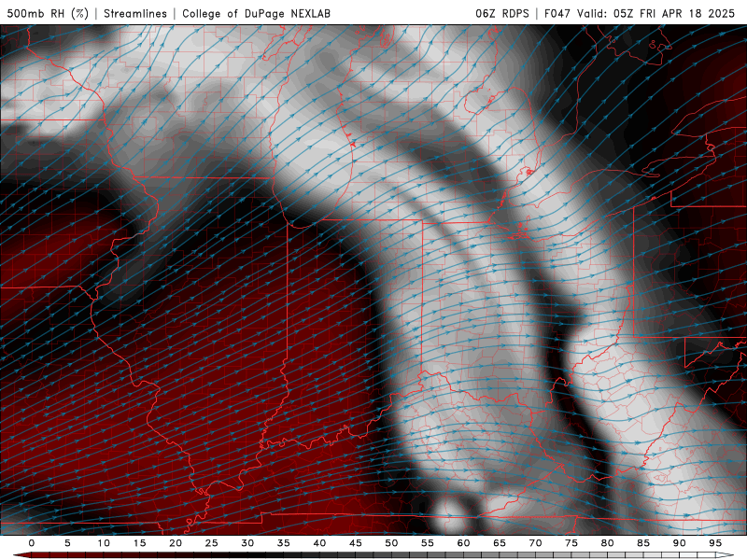
Task: Click the "60" value on the color scale
Action: tap(463, 543)
